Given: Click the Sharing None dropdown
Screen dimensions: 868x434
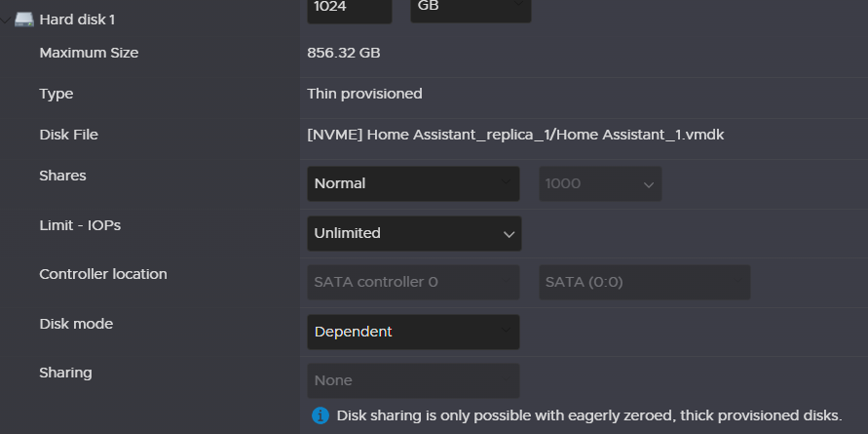Looking at the screenshot, I should [x=413, y=380].
